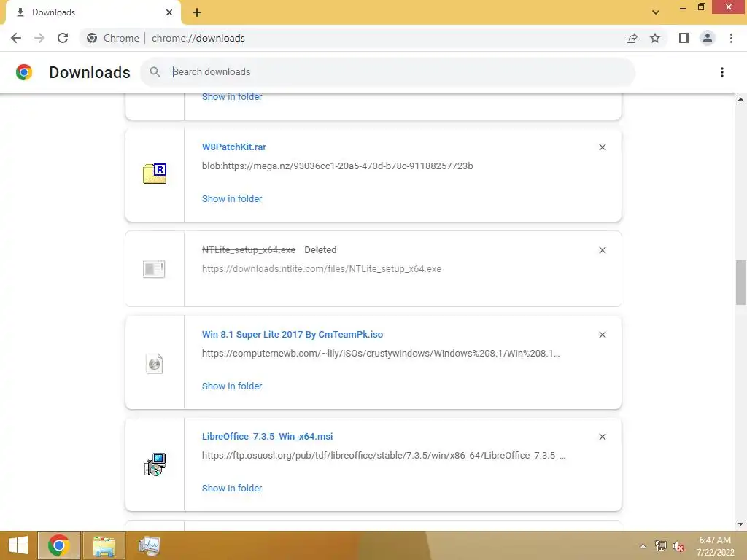747x560 pixels.
Task: Open the Downloads page more actions menu
Action: click(x=722, y=72)
